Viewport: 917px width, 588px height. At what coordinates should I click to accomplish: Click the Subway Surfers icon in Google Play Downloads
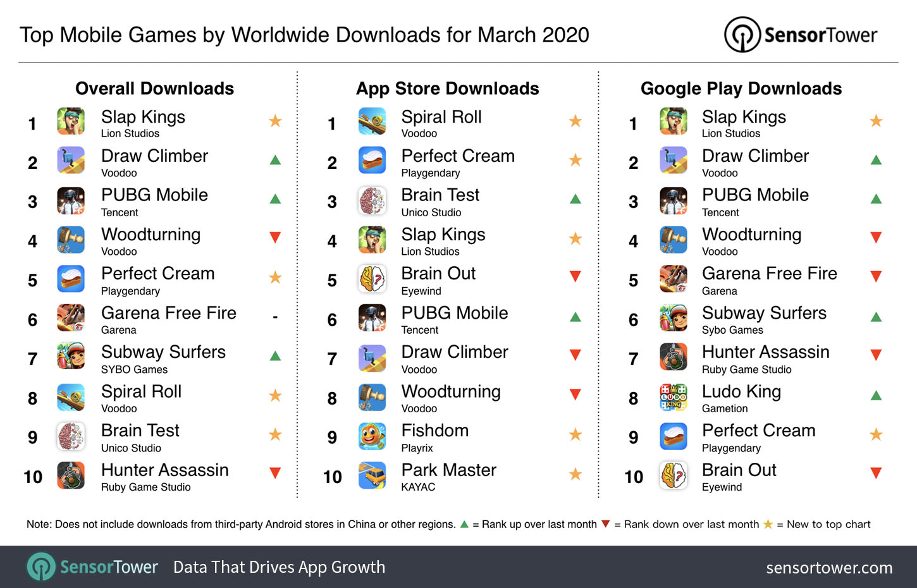tap(674, 319)
